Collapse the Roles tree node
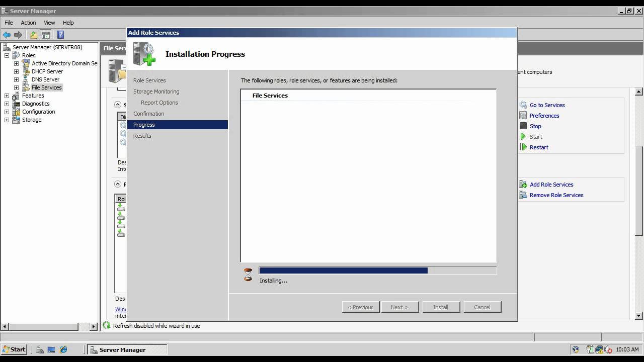The width and height of the screenshot is (644, 362). 7,55
